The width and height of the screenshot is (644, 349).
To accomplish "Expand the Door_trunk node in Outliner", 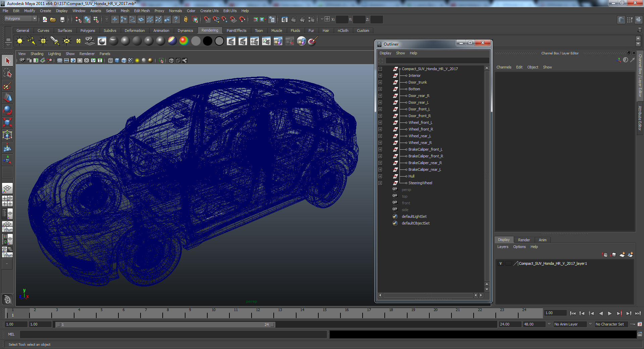I will 380,82.
